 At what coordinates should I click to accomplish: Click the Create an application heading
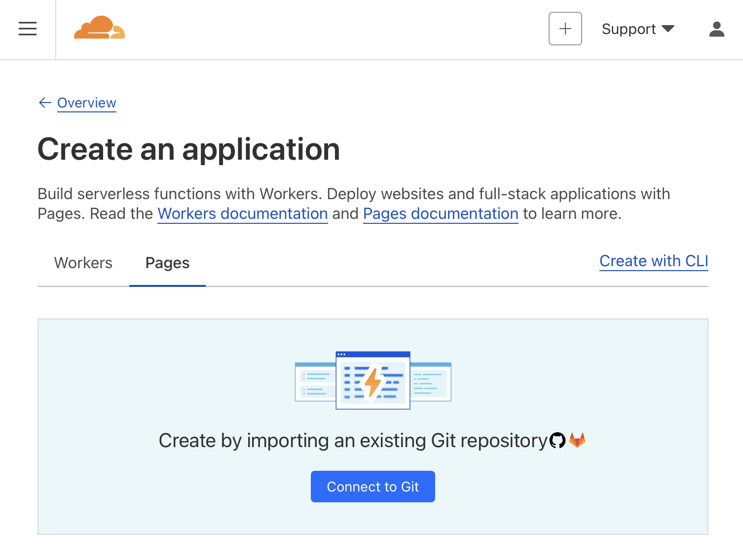click(189, 149)
